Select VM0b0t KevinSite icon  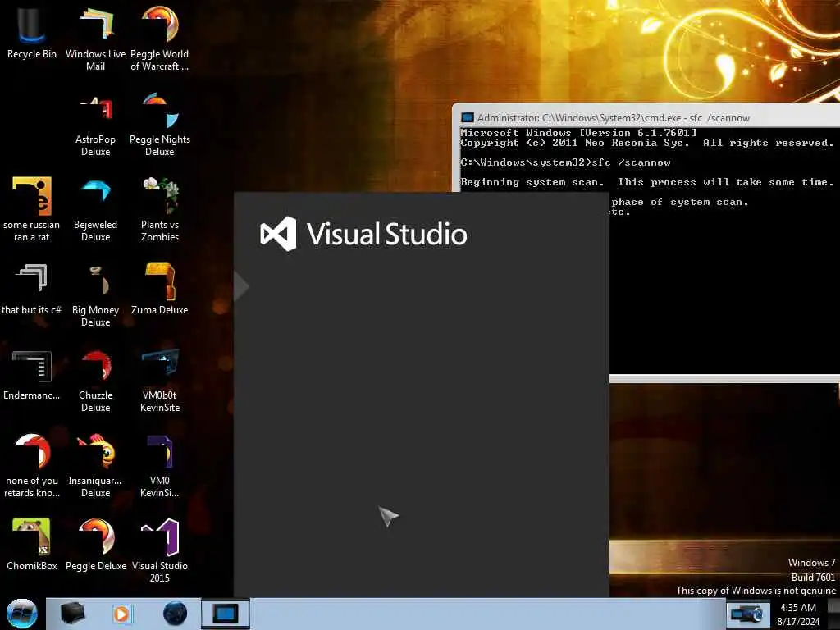tap(160, 380)
